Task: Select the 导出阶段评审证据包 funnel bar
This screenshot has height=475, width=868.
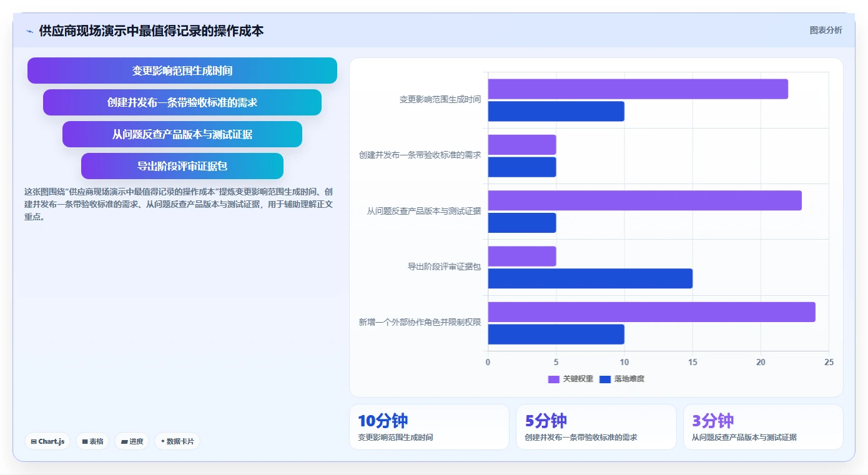Action: tap(182, 166)
